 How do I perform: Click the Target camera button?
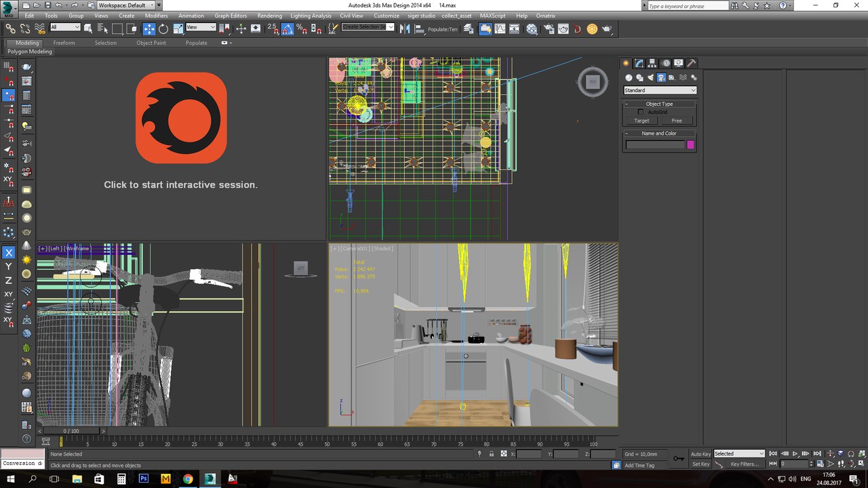642,121
